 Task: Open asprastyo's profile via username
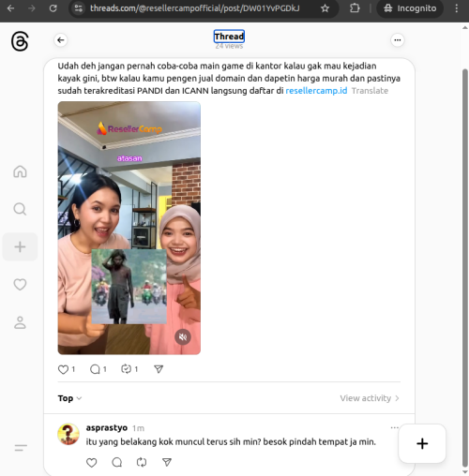click(x=107, y=427)
